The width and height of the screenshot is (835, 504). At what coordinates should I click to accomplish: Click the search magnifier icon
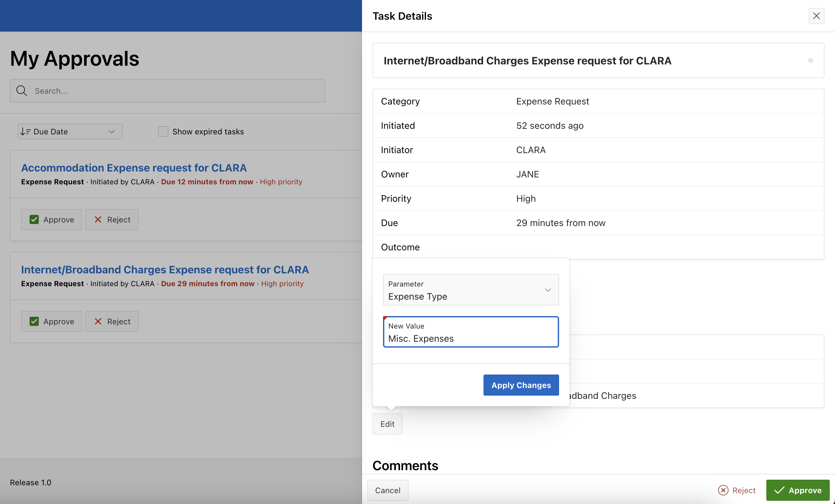point(22,90)
